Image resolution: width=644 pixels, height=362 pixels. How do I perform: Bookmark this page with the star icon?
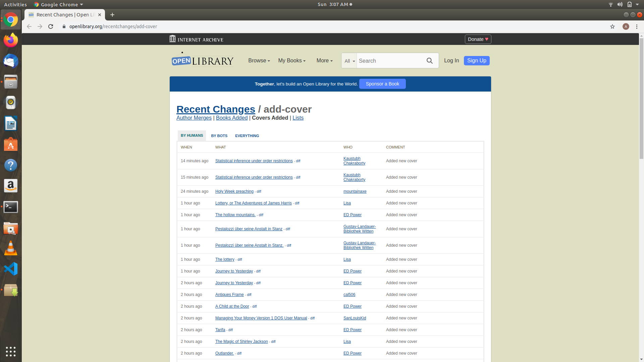(612, 26)
